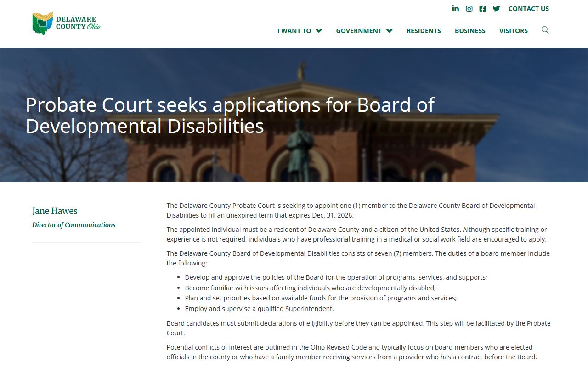Image resolution: width=588 pixels, height=368 pixels.
Task: Click bullet 'Develop and approve the policies'
Action: point(336,277)
